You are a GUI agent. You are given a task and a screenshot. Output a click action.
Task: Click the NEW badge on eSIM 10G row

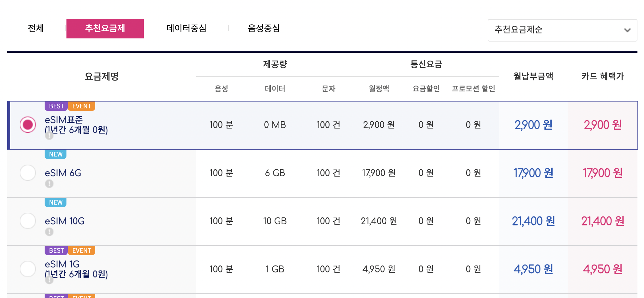tap(55, 202)
